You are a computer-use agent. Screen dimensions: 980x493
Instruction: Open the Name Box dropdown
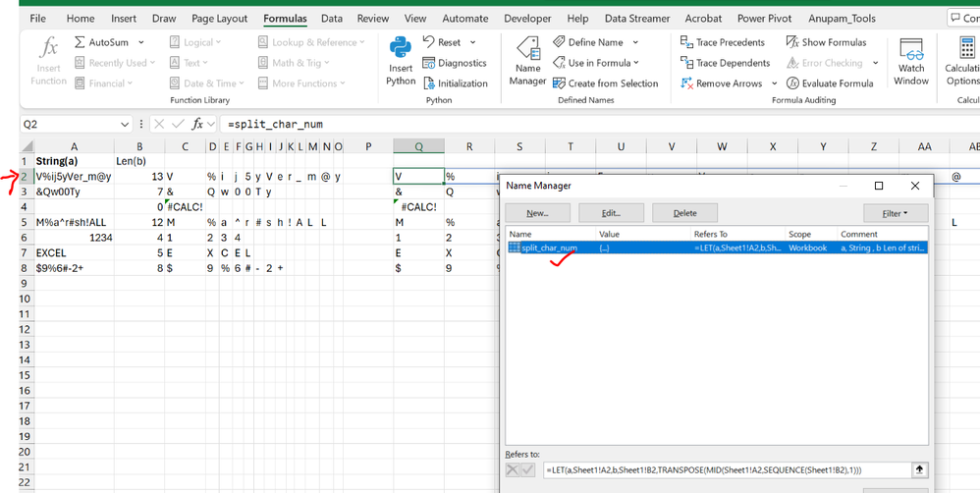pyautogui.click(x=125, y=125)
